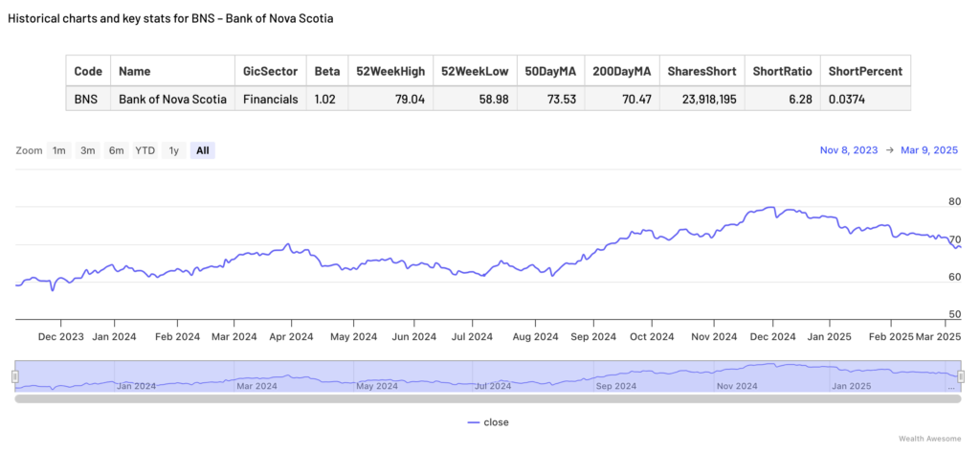Click the 70.47 moving average value
Image resolution: width=980 pixels, height=454 pixels.
coord(622,99)
